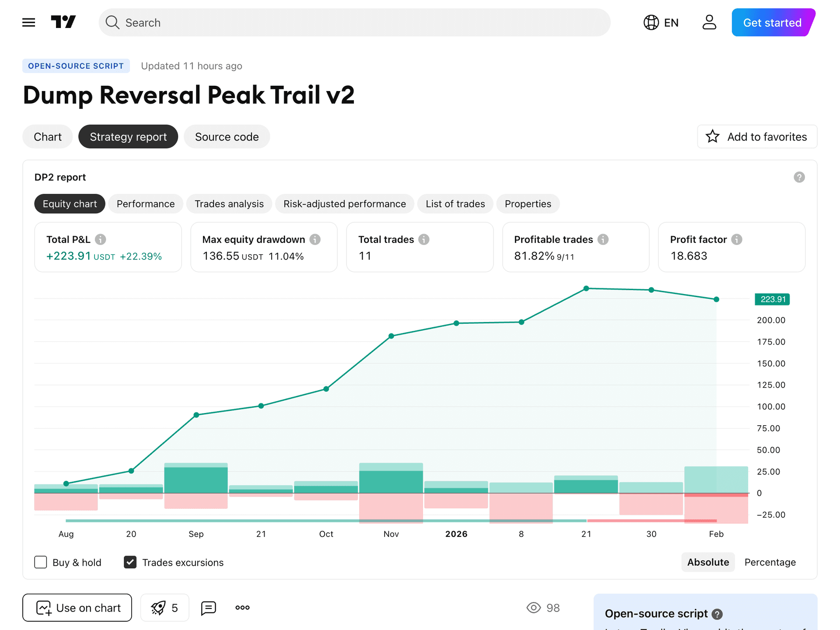Viewport: 840px width, 630px height.
Task: Open the user profile menu
Action: [x=709, y=22]
